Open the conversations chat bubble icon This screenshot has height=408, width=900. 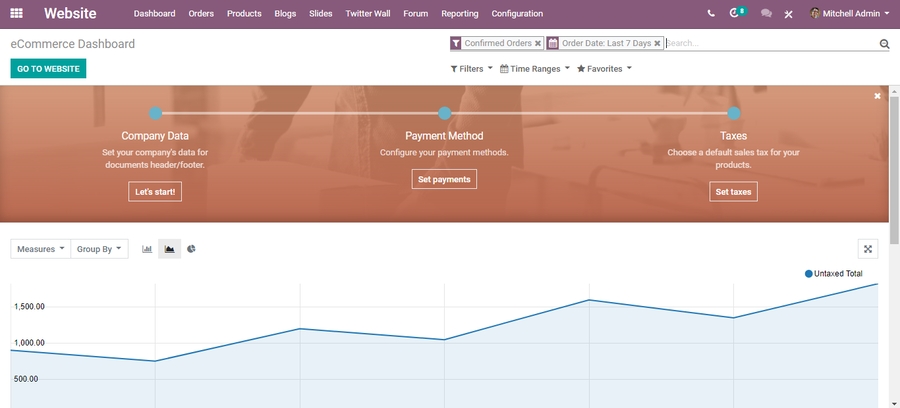pos(766,13)
